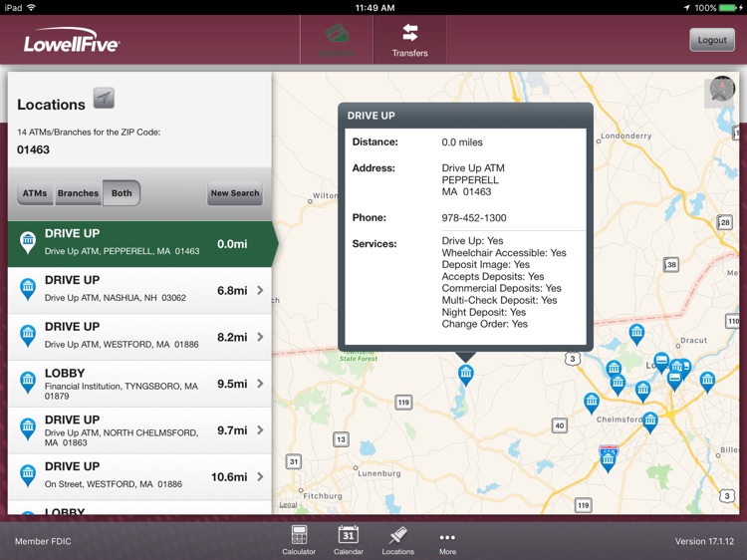Expand the North Chelmsford chevron
Viewport: 747px width, 560px height.
pos(260,429)
